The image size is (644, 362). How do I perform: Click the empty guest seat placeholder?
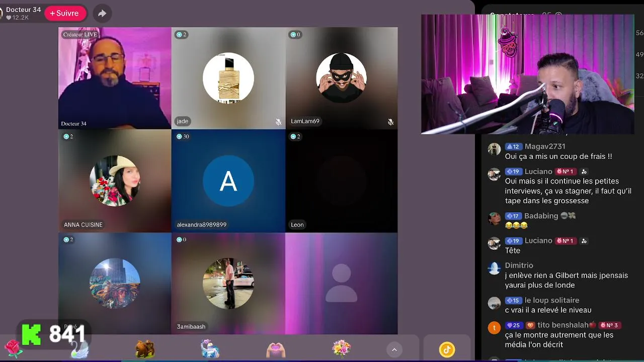341,284
